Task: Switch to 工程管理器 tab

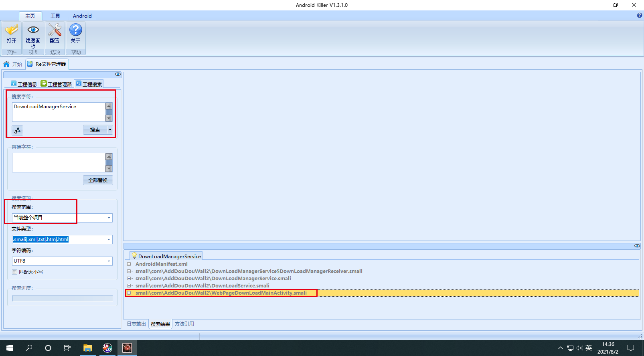Action: tap(57, 84)
